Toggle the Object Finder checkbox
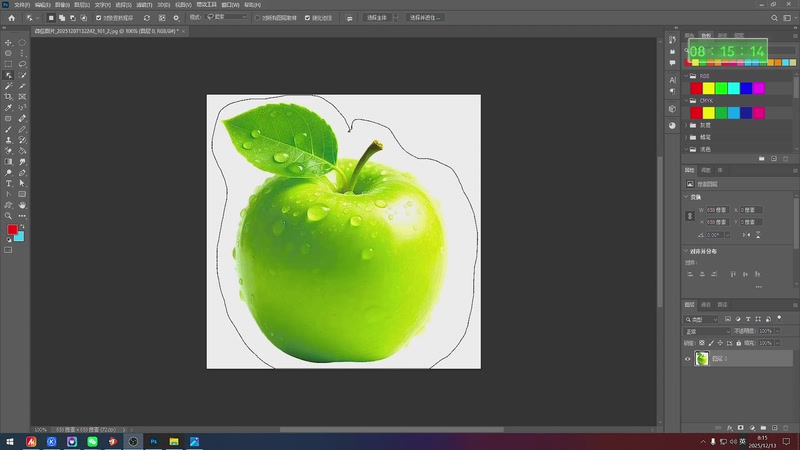The width and height of the screenshot is (800, 450). [98, 18]
